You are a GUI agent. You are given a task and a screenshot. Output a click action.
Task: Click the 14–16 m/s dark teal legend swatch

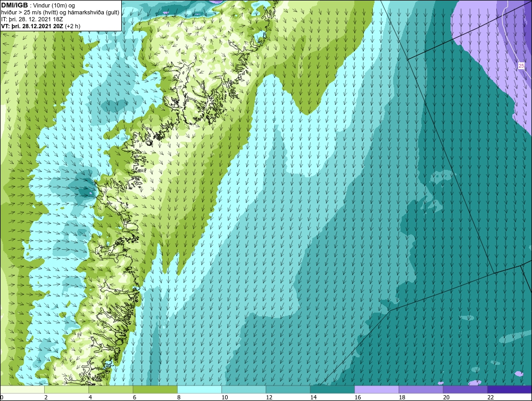tap(332, 389)
